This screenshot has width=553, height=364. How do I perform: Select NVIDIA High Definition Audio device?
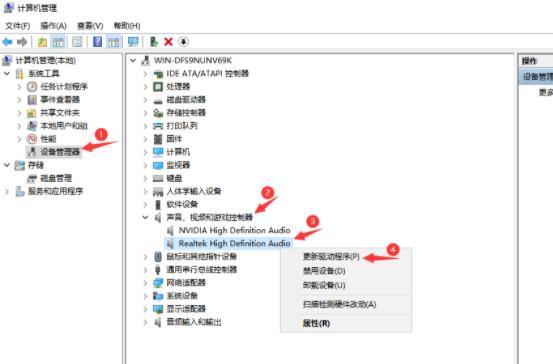(234, 230)
